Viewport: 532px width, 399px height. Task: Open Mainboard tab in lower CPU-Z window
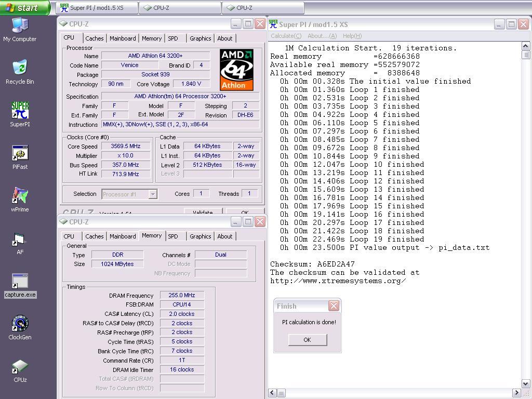(x=123, y=236)
